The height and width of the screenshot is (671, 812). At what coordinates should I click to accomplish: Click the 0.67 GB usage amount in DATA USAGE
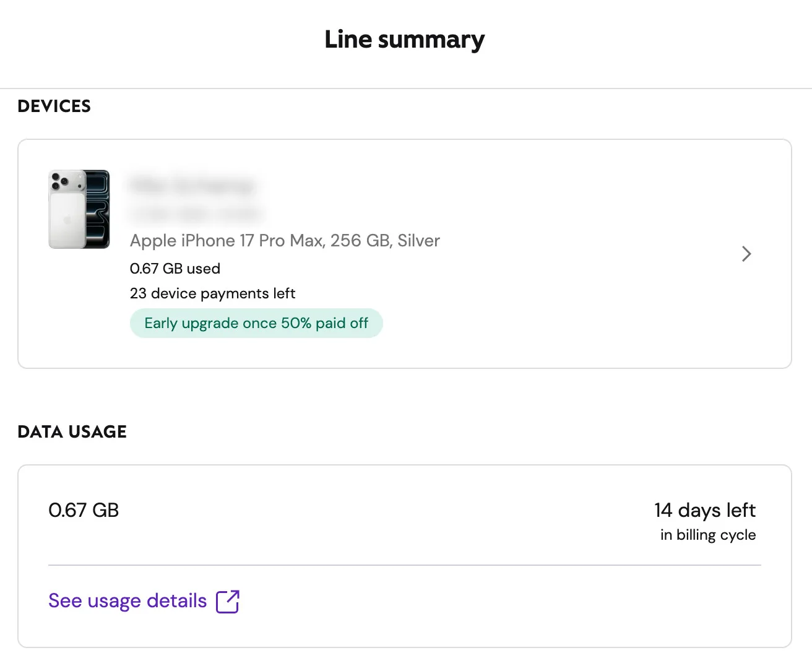point(84,509)
